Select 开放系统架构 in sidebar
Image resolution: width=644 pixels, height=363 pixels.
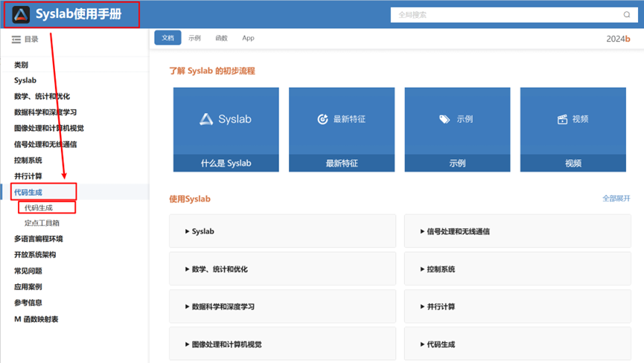point(35,254)
